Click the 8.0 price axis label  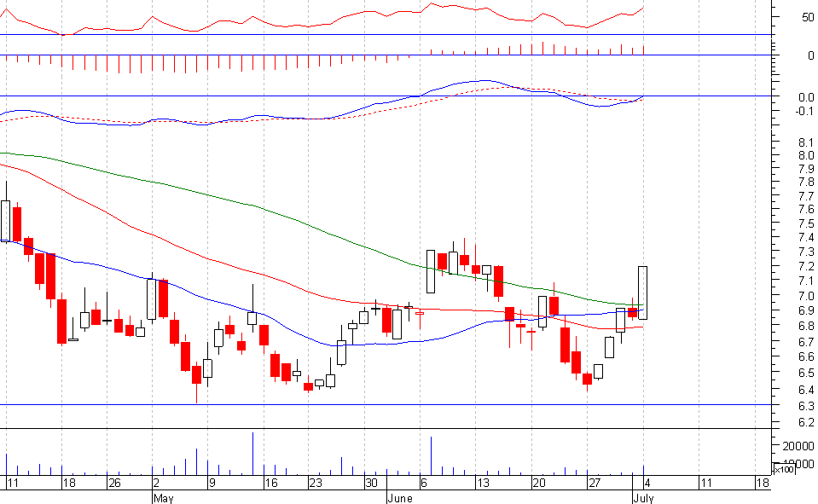click(806, 155)
